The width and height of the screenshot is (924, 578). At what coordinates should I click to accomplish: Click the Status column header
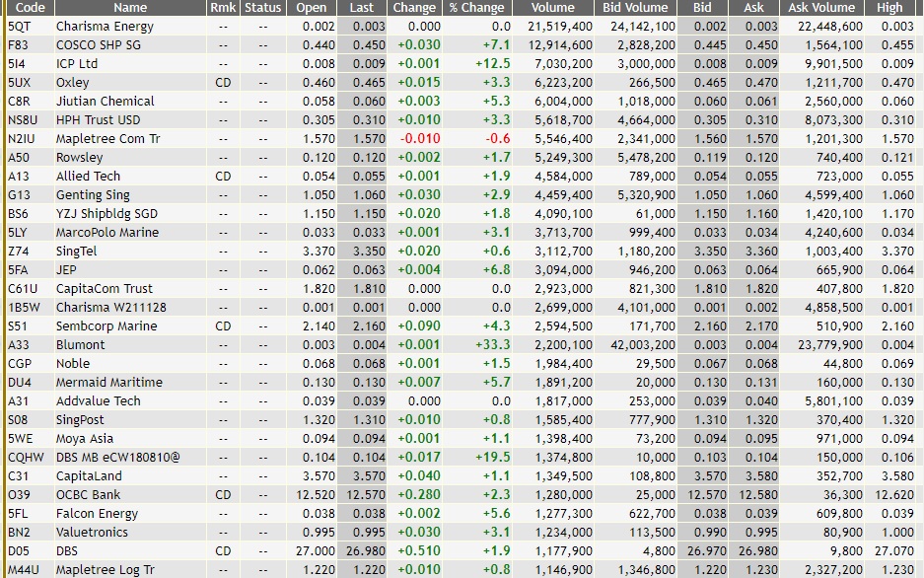click(263, 8)
